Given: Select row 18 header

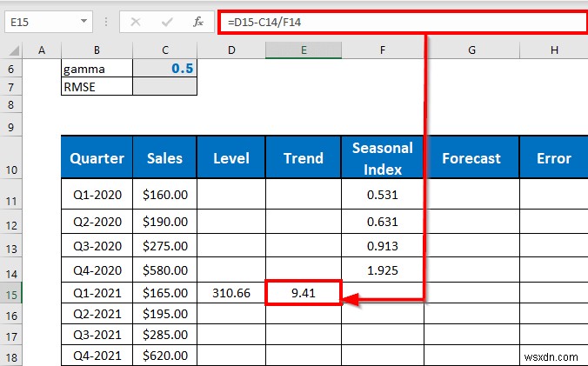Looking at the screenshot, I should [11, 357].
